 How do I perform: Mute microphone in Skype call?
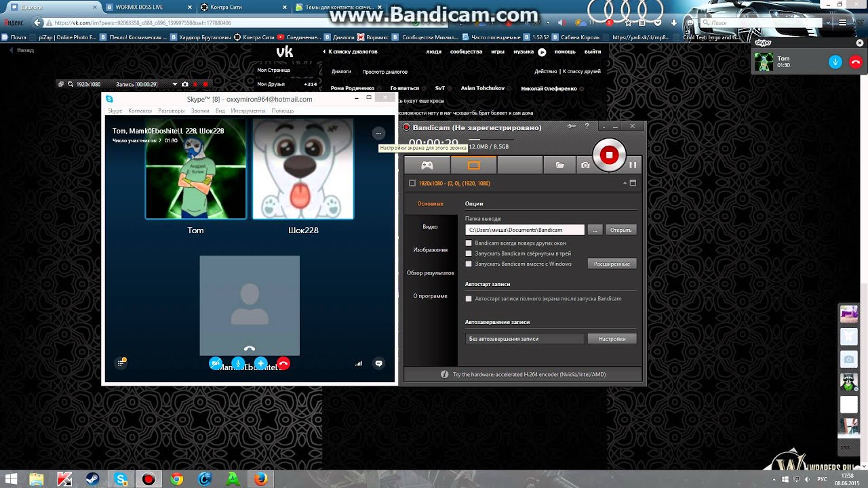238,363
